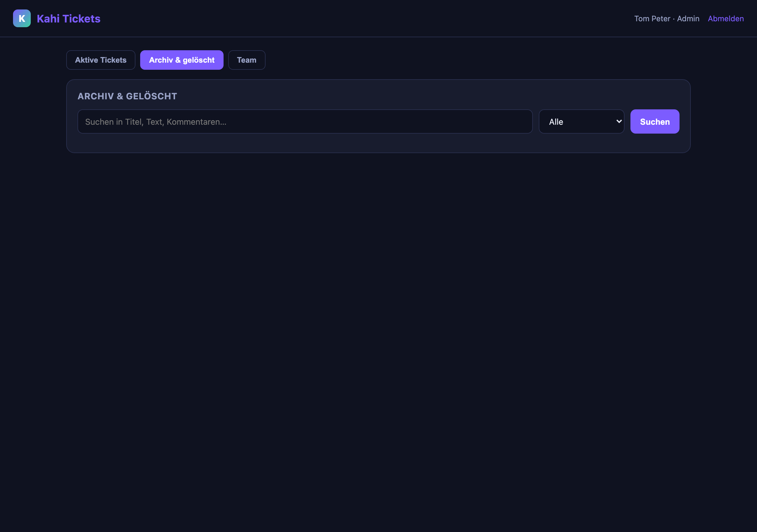Image resolution: width=757 pixels, height=532 pixels.
Task: Click the Tom Peter · Admin user label
Action: pos(667,18)
